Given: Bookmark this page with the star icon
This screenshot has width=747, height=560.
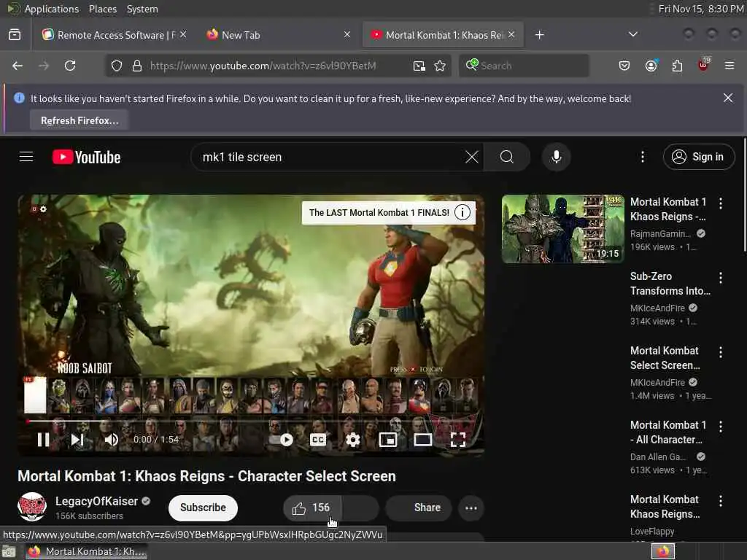Looking at the screenshot, I should pos(440,66).
